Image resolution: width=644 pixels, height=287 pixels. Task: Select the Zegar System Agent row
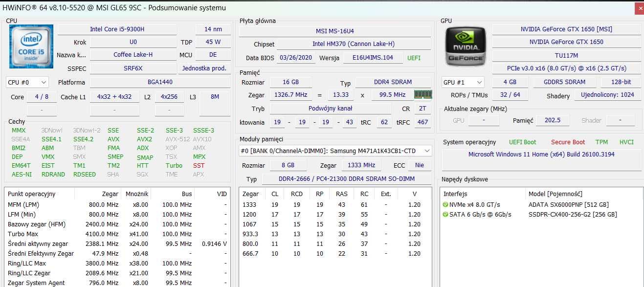pyautogui.click(x=117, y=283)
